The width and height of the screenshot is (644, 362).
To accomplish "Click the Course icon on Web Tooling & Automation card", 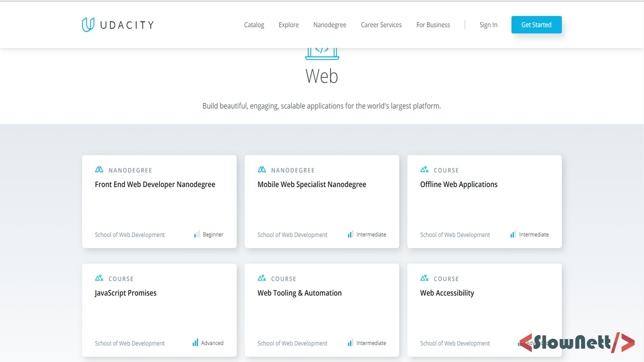I will pyautogui.click(x=262, y=278).
